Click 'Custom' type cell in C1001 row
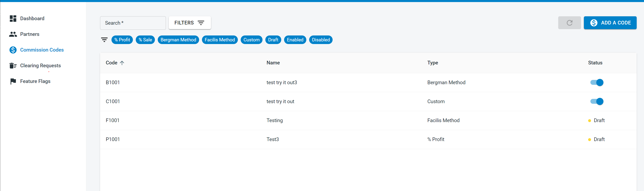 pyautogui.click(x=436, y=102)
